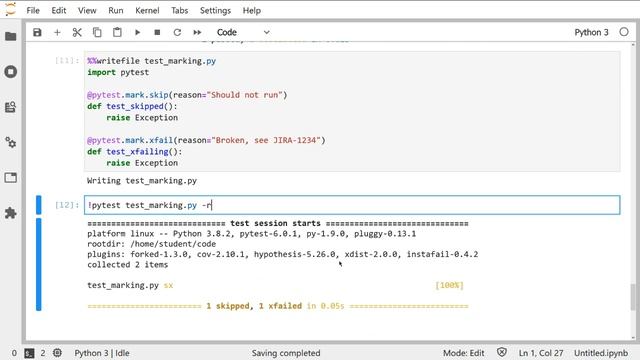Paste cell from clipboard icon
Image resolution: width=640 pixels, height=360 pixels.
click(117, 32)
